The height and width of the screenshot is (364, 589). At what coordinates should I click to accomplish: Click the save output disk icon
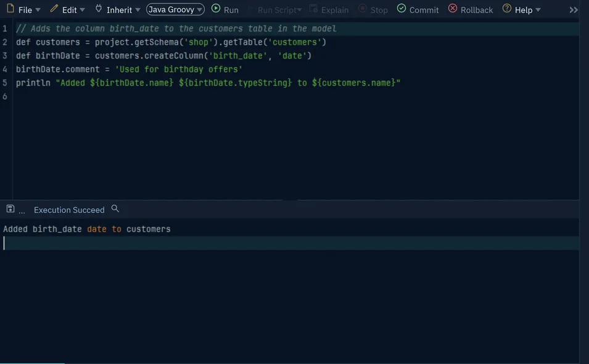[10, 209]
